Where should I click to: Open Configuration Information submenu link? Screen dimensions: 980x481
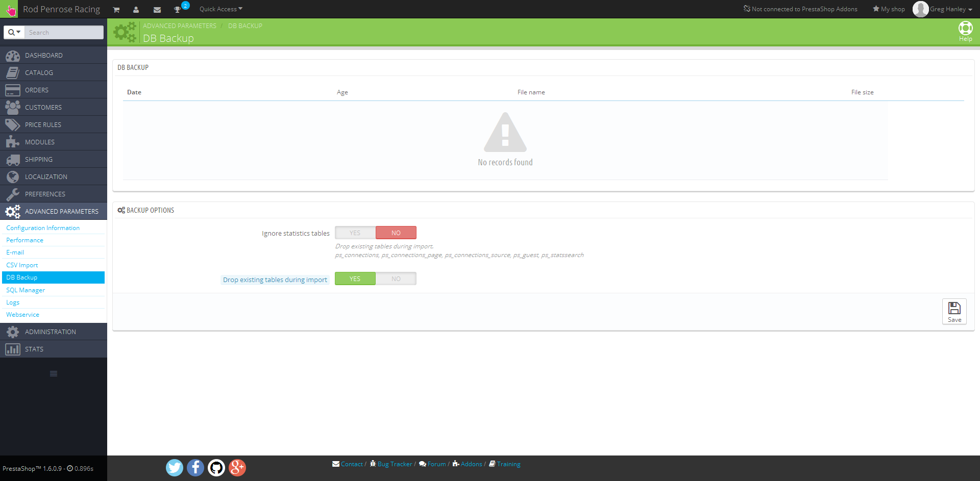tap(43, 228)
